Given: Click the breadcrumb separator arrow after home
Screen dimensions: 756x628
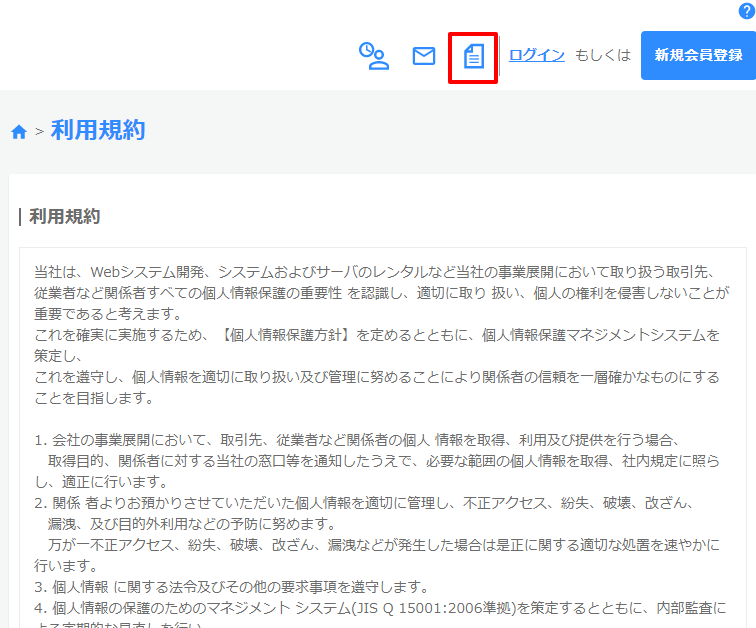Looking at the screenshot, I should pos(39,131).
